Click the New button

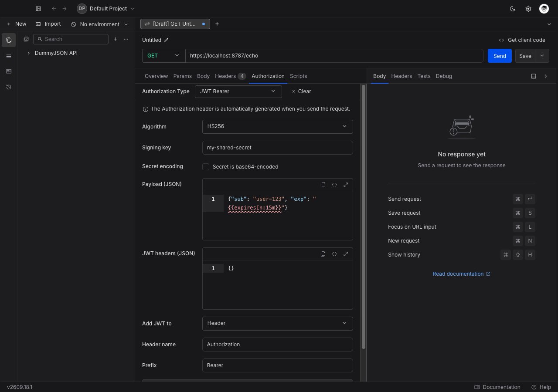tap(17, 24)
